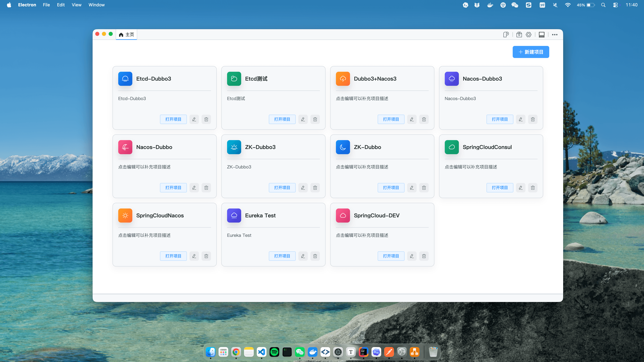The width and height of the screenshot is (644, 362).
Task: Edit the Eureka Test project
Action: click(x=303, y=256)
